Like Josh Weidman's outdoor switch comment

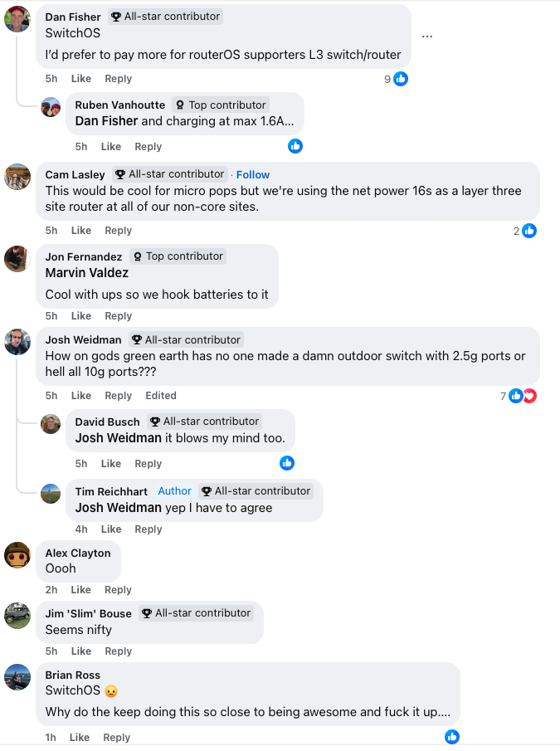81,396
